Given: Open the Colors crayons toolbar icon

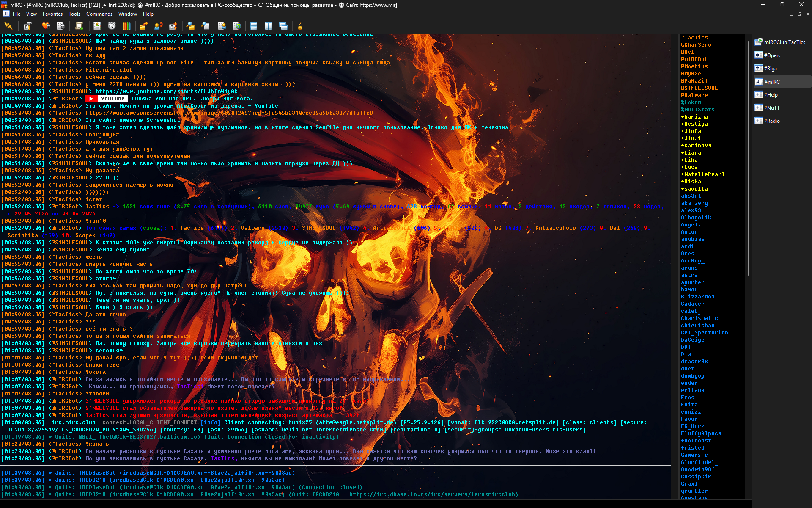Looking at the screenshot, I should (126, 26).
